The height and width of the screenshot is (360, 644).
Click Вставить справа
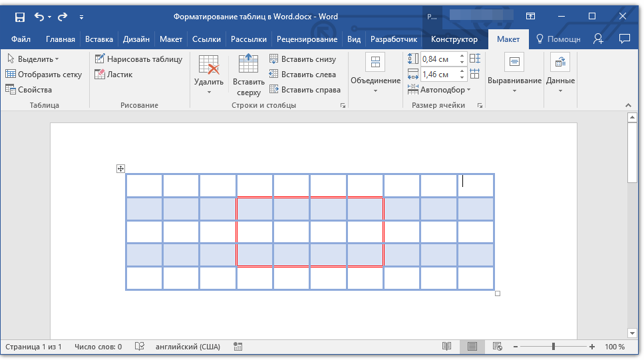pos(305,90)
